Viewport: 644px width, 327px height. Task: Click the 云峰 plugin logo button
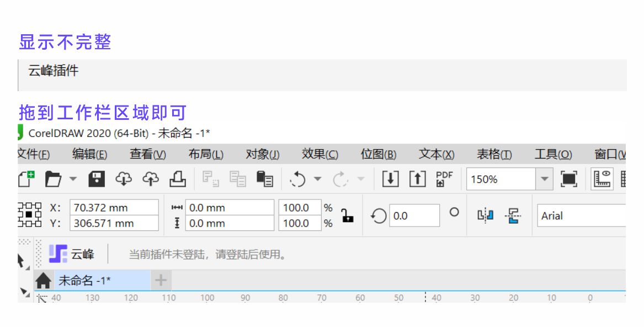[72, 254]
